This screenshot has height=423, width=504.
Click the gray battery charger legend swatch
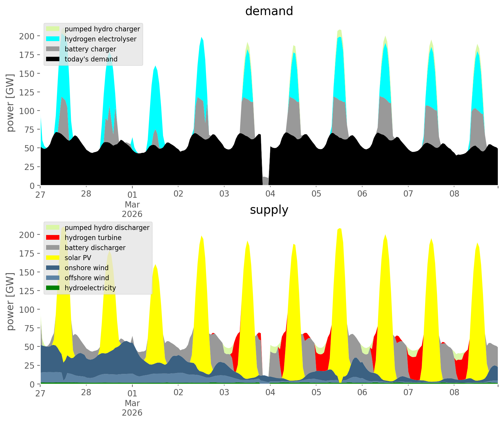click(53, 49)
